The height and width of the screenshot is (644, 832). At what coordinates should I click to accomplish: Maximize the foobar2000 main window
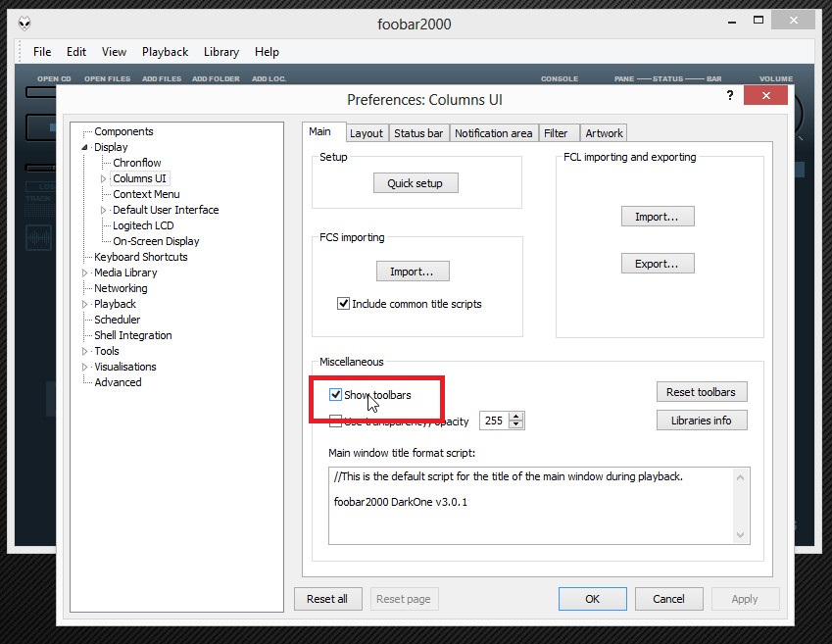pos(759,21)
